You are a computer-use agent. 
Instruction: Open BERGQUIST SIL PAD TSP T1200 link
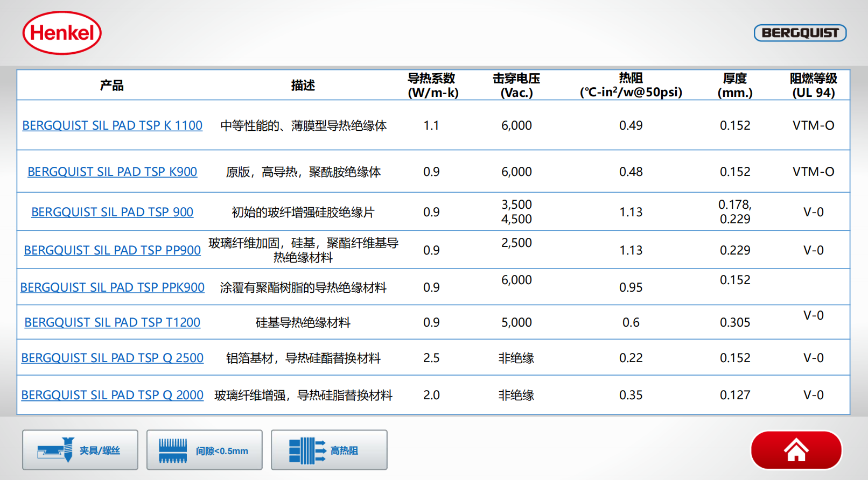click(x=112, y=322)
